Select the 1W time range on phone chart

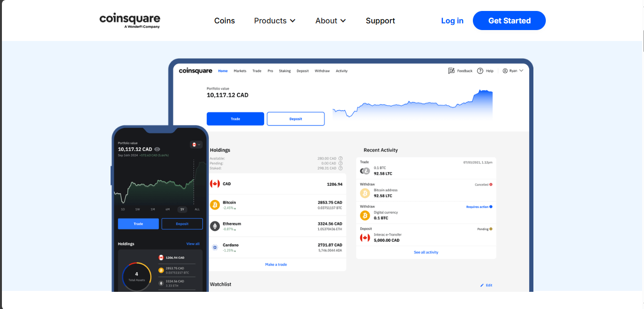137,209
